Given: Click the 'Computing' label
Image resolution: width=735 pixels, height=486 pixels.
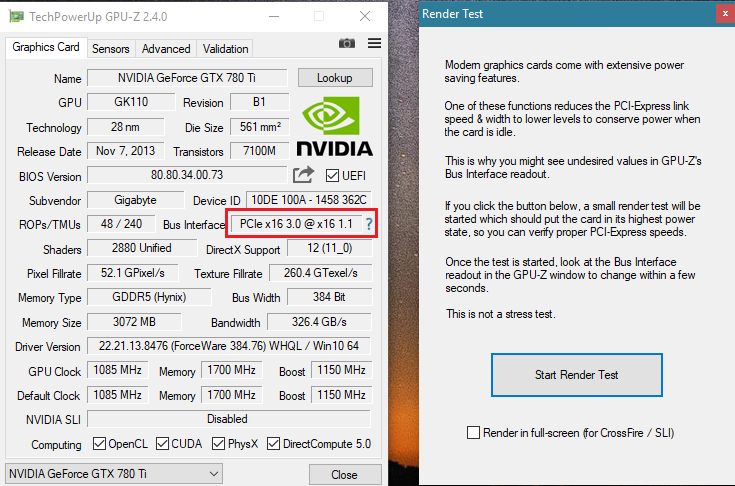Looking at the screenshot, I should tap(56, 445).
